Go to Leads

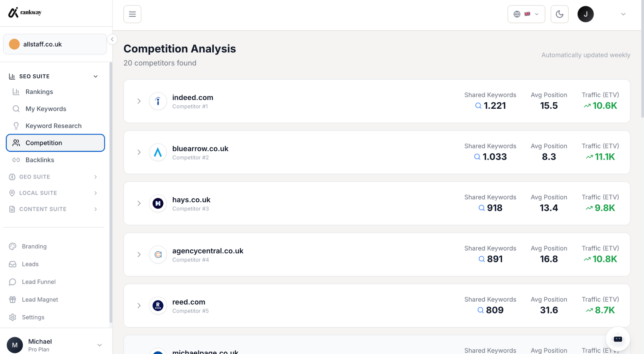tap(30, 264)
